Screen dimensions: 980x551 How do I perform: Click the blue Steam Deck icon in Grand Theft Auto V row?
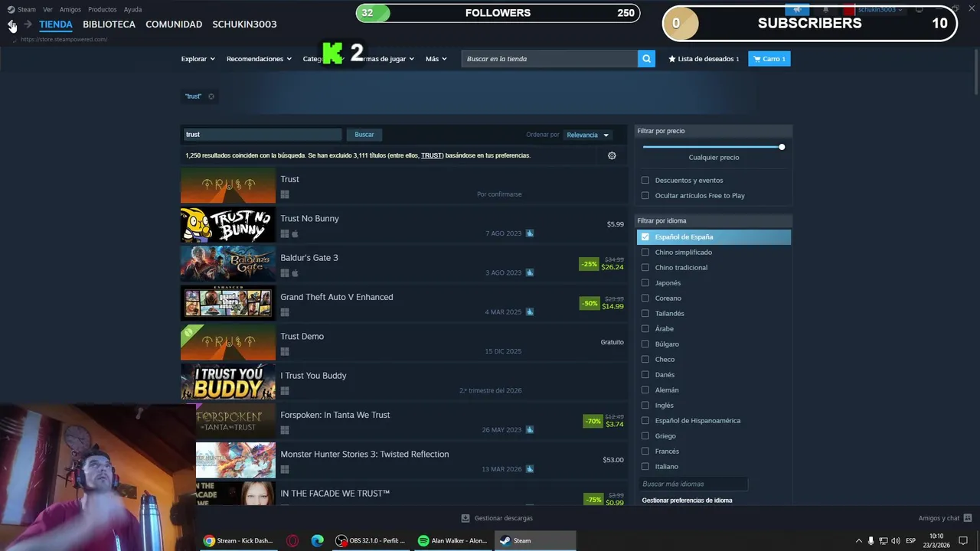click(x=530, y=312)
